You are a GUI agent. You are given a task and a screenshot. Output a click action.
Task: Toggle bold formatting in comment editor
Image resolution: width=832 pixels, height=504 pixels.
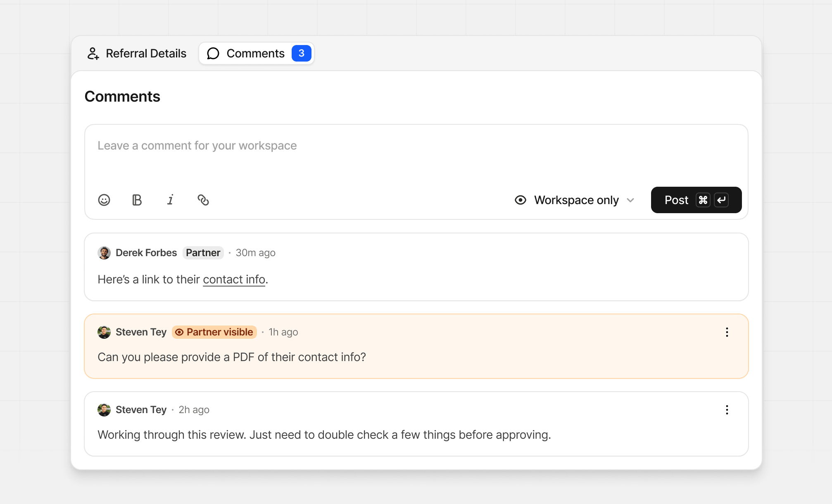[137, 200]
